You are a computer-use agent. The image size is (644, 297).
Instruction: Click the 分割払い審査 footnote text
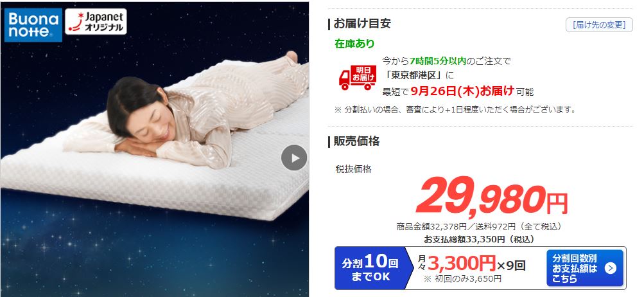click(x=455, y=110)
